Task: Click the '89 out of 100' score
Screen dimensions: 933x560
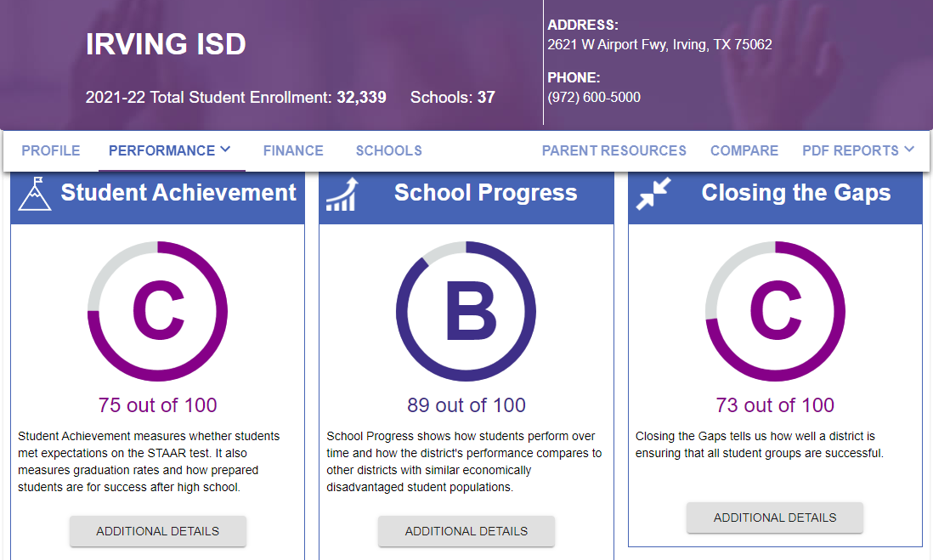Action: point(466,404)
